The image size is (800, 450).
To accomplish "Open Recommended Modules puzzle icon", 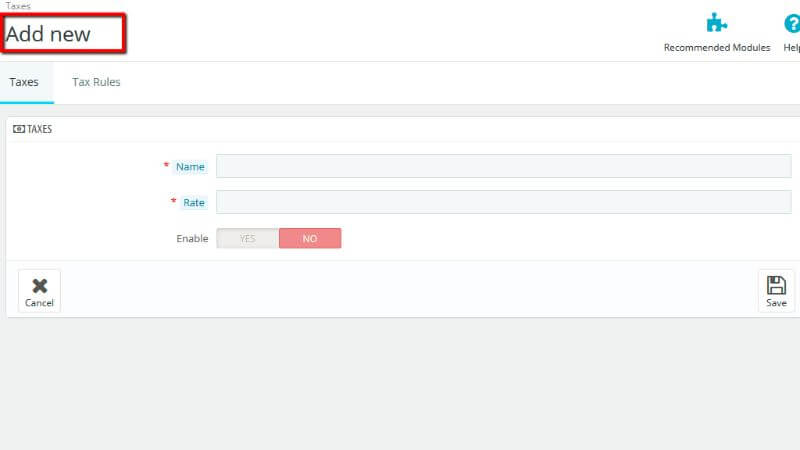I will [x=717, y=23].
